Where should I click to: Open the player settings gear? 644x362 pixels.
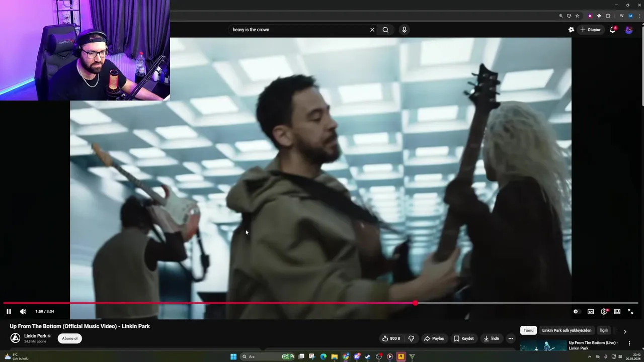604,312
